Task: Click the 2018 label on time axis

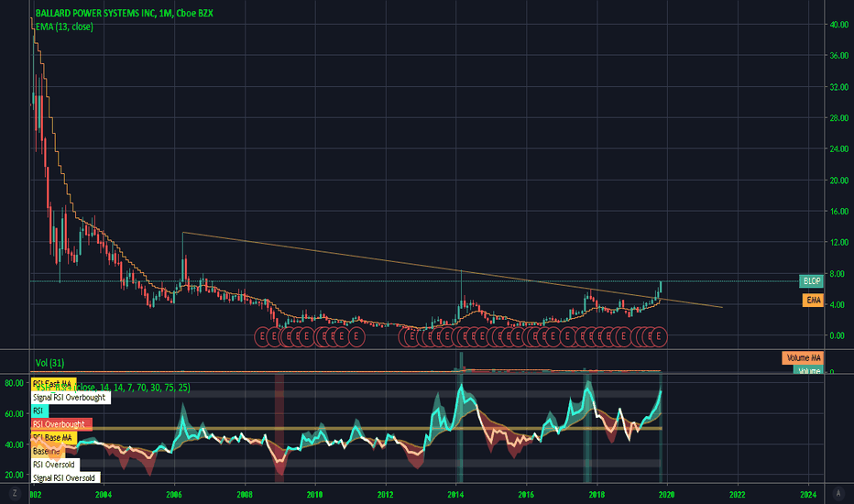Action: (597, 495)
